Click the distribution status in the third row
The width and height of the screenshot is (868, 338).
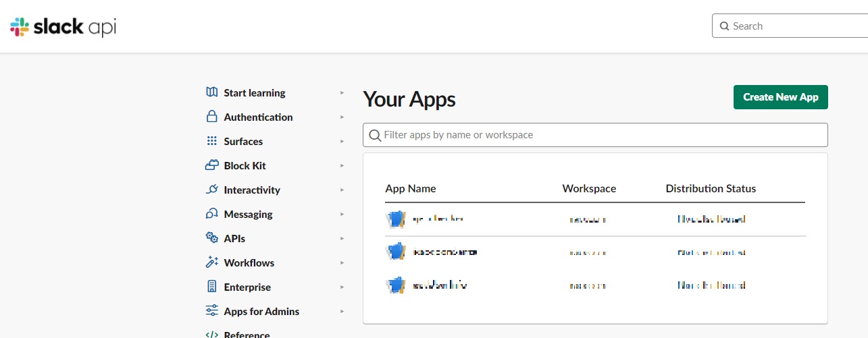[x=711, y=285]
